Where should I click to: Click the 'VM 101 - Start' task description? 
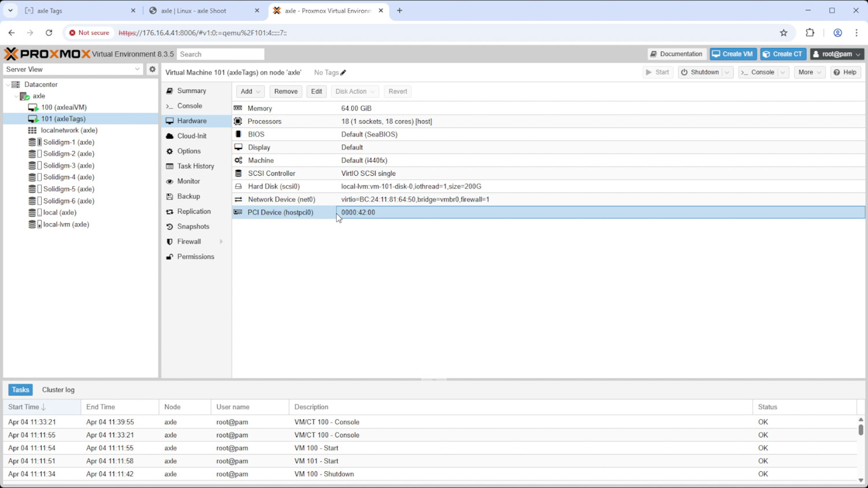(x=317, y=461)
